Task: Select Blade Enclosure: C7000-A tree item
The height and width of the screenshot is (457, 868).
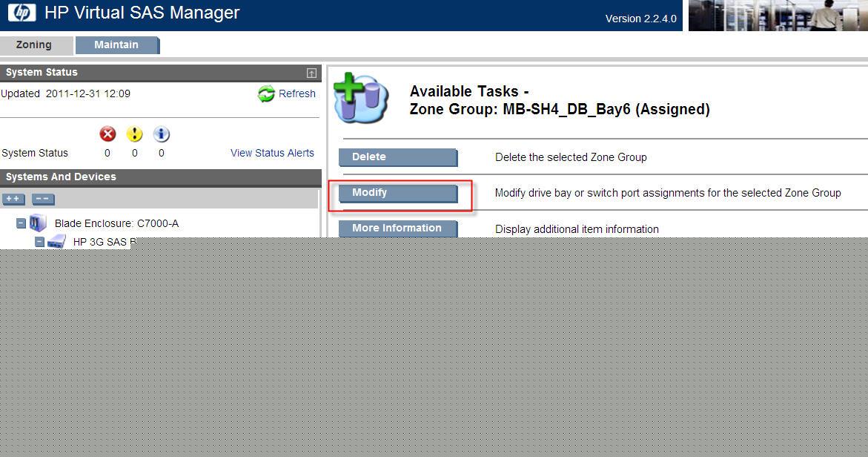Action: (116, 224)
